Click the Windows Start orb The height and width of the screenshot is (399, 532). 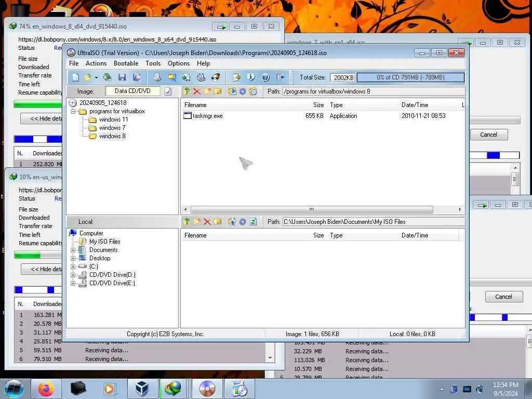tap(14, 389)
